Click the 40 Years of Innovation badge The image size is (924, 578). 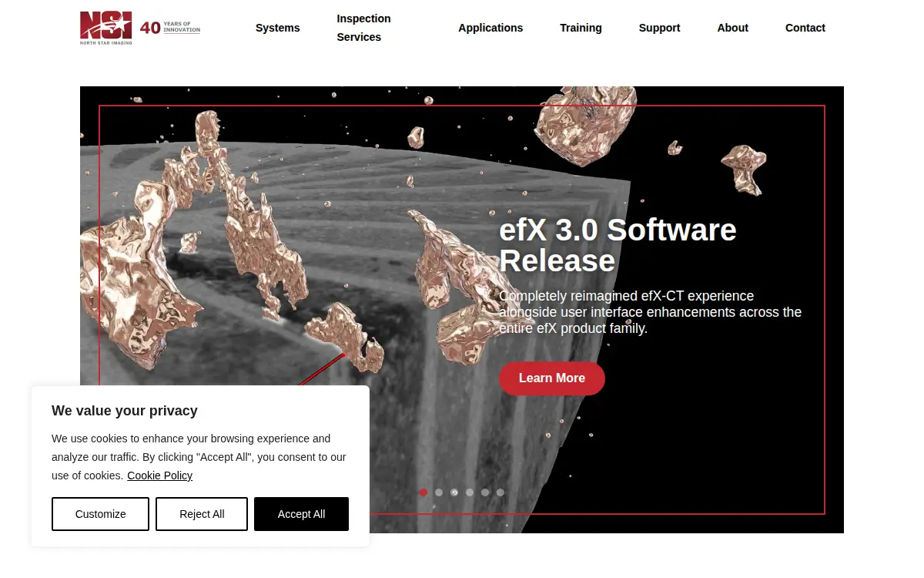[x=170, y=28]
